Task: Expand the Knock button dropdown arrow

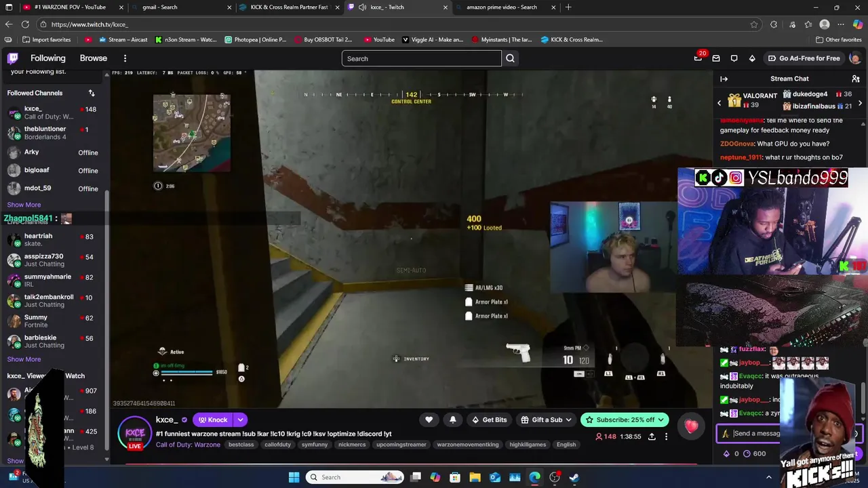Action: point(240,420)
